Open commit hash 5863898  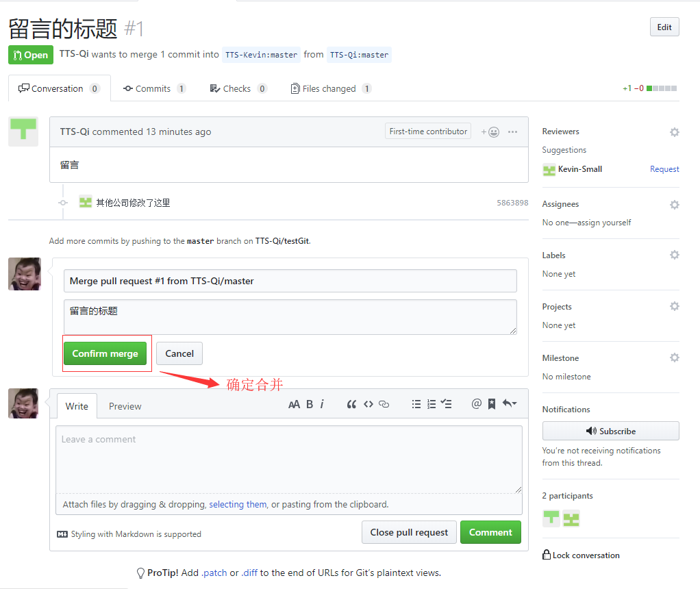[512, 203]
